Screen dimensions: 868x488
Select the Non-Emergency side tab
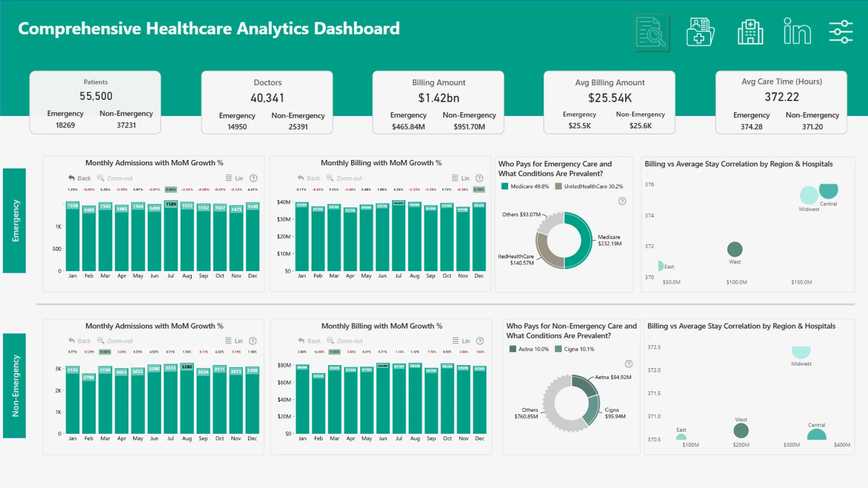click(14, 385)
